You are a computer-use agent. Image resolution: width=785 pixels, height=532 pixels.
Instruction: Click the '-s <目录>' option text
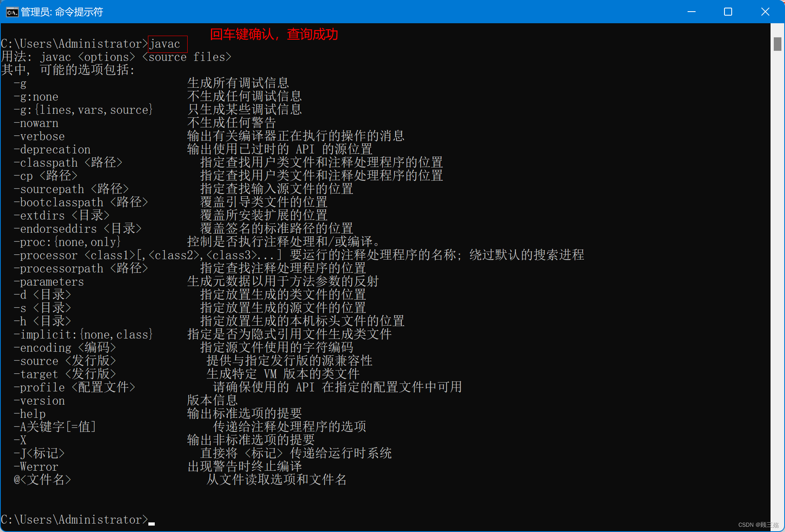click(x=42, y=308)
